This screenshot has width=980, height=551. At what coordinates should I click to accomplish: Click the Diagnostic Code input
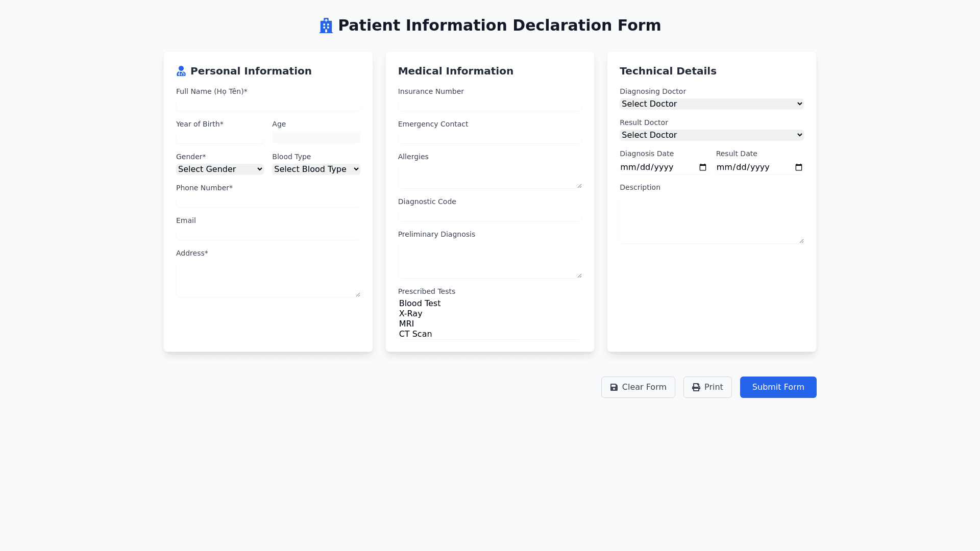pyautogui.click(x=489, y=215)
